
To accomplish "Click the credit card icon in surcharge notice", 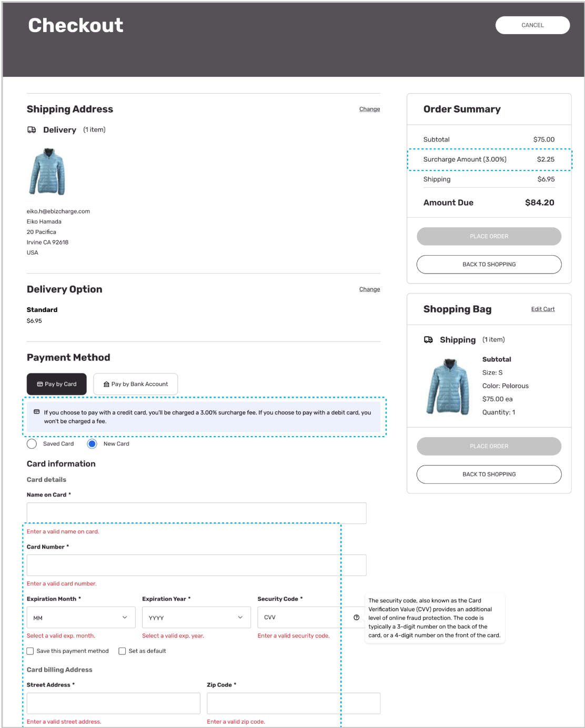I will [x=36, y=412].
